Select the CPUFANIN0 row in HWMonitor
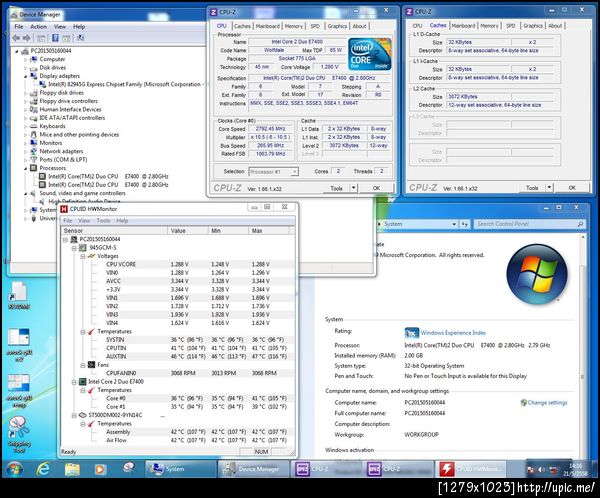The height and width of the screenshot is (498, 600). pos(178,373)
